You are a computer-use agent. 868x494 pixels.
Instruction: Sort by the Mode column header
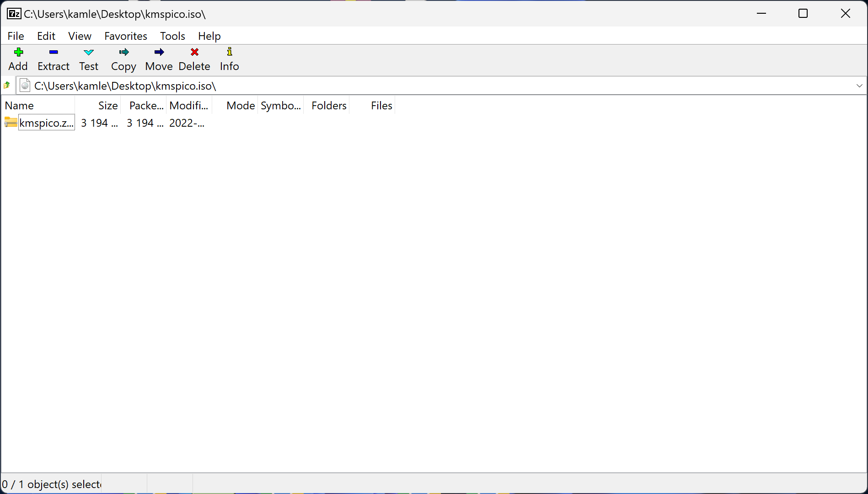(x=235, y=106)
